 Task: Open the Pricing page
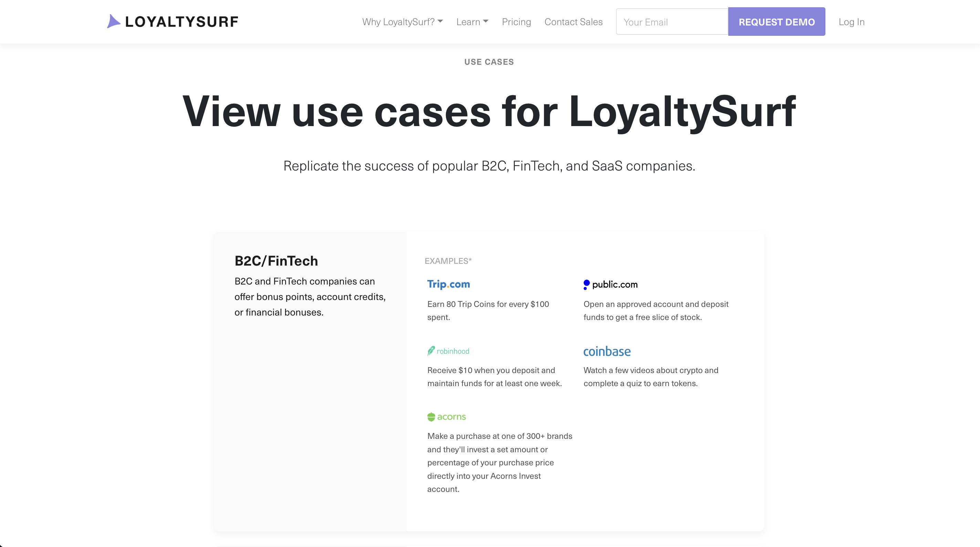click(516, 22)
